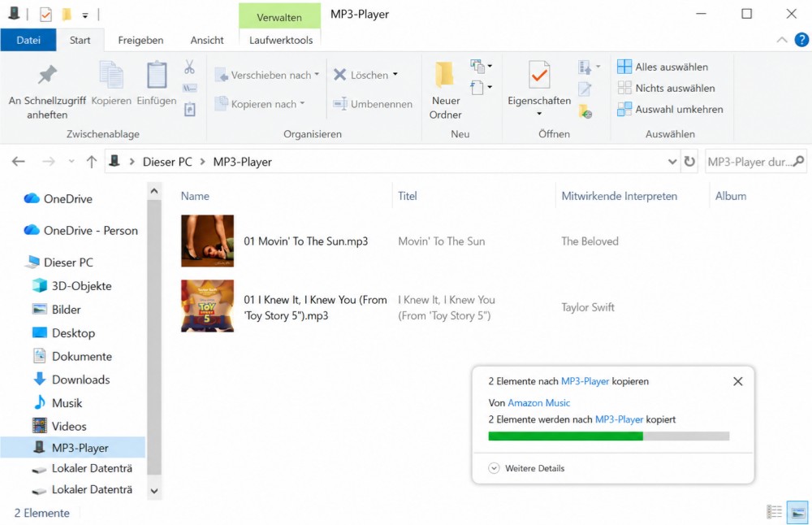
Task: Collapse the ribbon with the chevron icon
Action: pyautogui.click(x=782, y=40)
